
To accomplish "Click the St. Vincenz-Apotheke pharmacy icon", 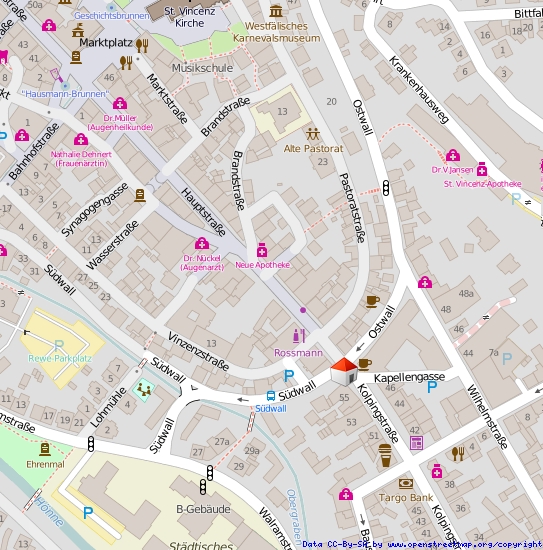I will (482, 169).
